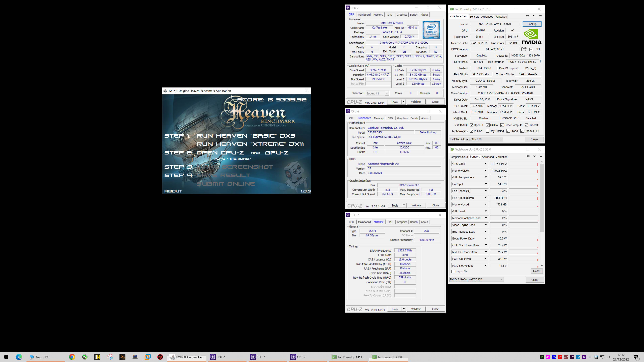Image resolution: width=644 pixels, height=362 pixels.
Task: Toggle Vulkan checkbox
Action: tap(471, 131)
